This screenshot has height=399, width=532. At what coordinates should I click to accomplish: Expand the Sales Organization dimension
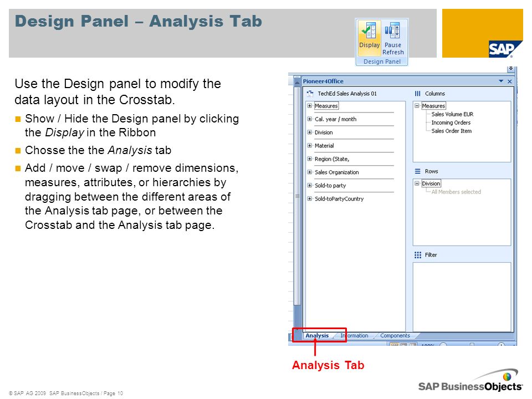coord(309,172)
